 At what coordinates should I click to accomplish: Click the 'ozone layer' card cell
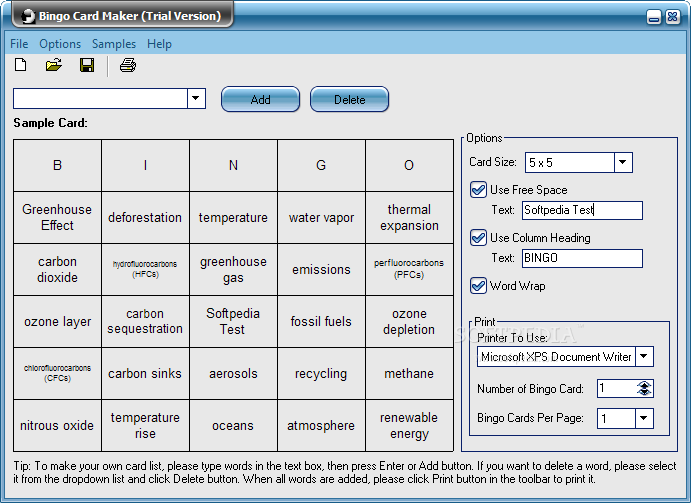[57, 321]
